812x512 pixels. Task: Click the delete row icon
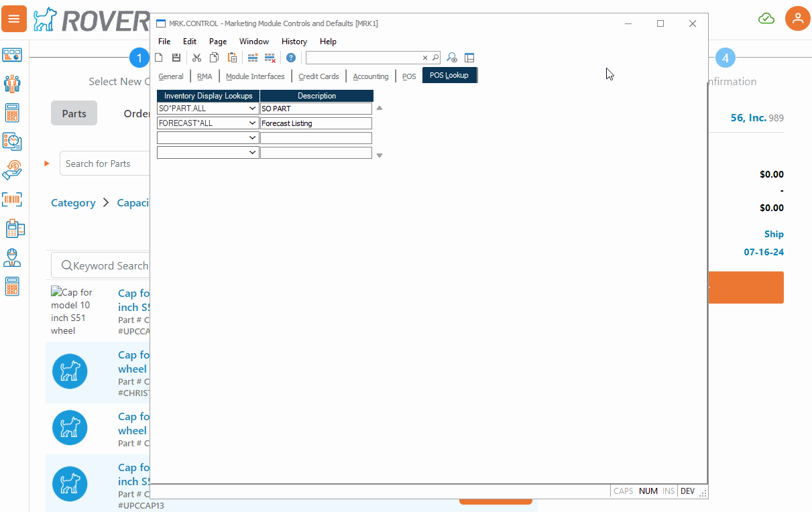270,58
